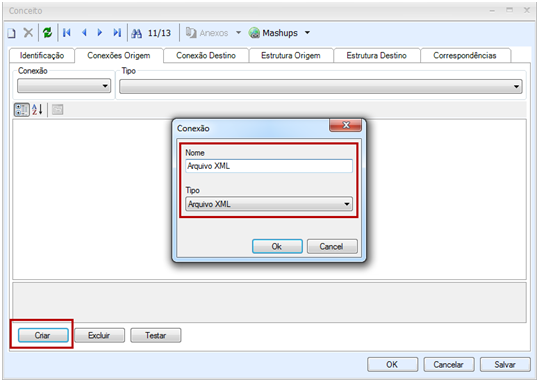This screenshot has width=539, height=382.
Task: Open the Mashups toolbar item
Action: (x=273, y=33)
